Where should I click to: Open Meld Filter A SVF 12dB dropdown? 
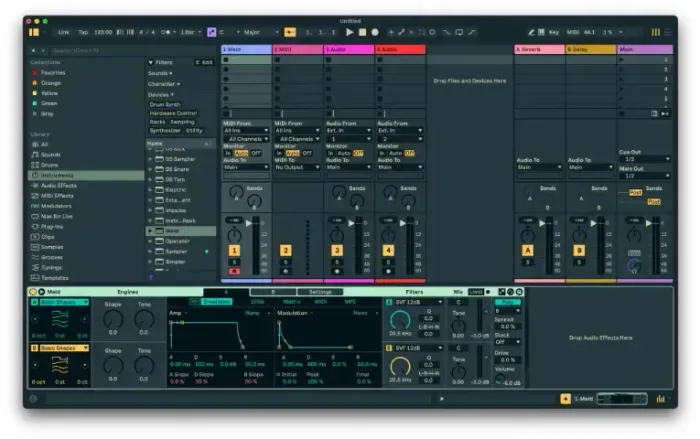coord(419,302)
